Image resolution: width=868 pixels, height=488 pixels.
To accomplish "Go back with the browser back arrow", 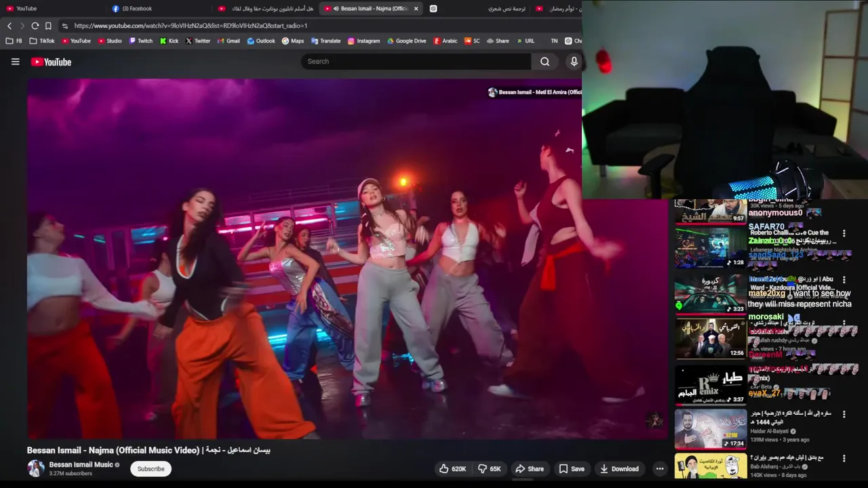I will (9, 26).
